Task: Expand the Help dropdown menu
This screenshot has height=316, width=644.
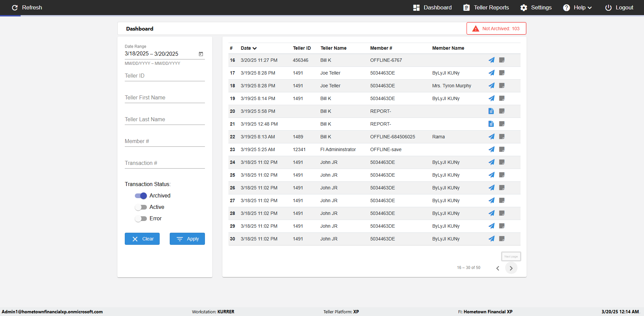Action: [x=577, y=7]
